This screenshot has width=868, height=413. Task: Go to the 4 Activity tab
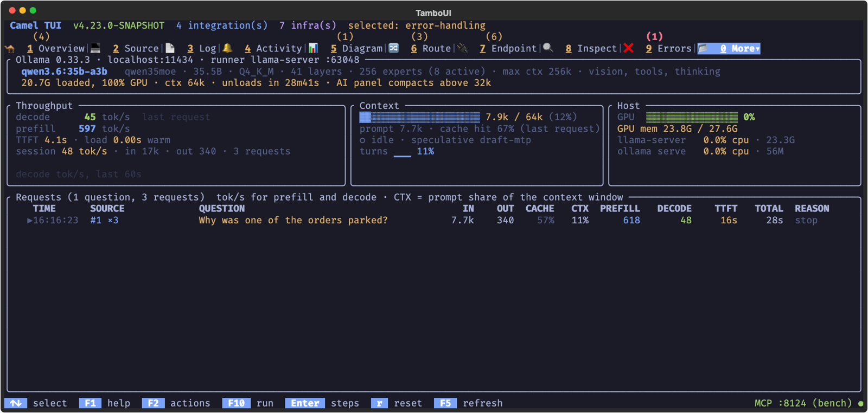click(273, 49)
